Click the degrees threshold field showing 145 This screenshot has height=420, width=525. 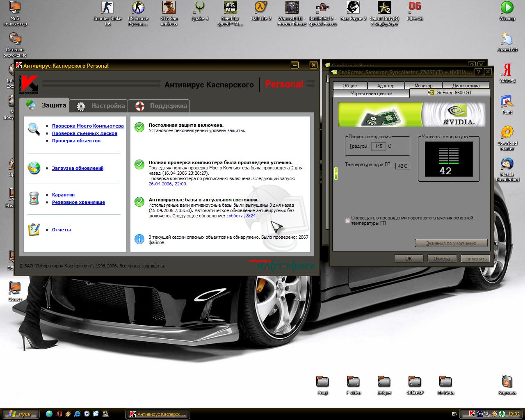pyautogui.click(x=378, y=146)
